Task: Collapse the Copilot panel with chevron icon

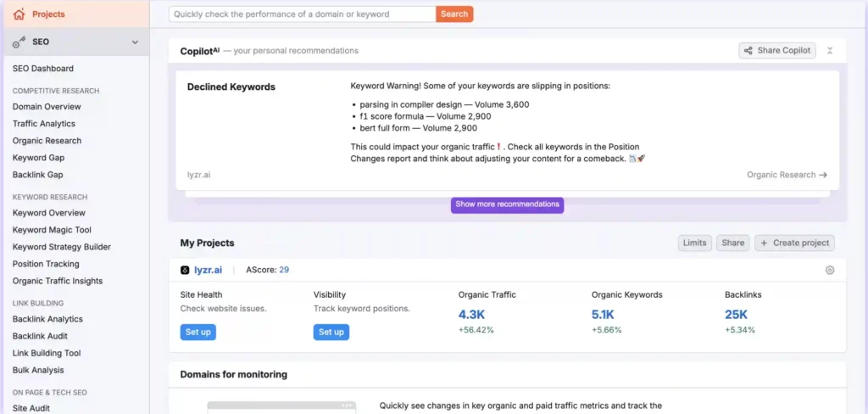Action: coord(830,50)
